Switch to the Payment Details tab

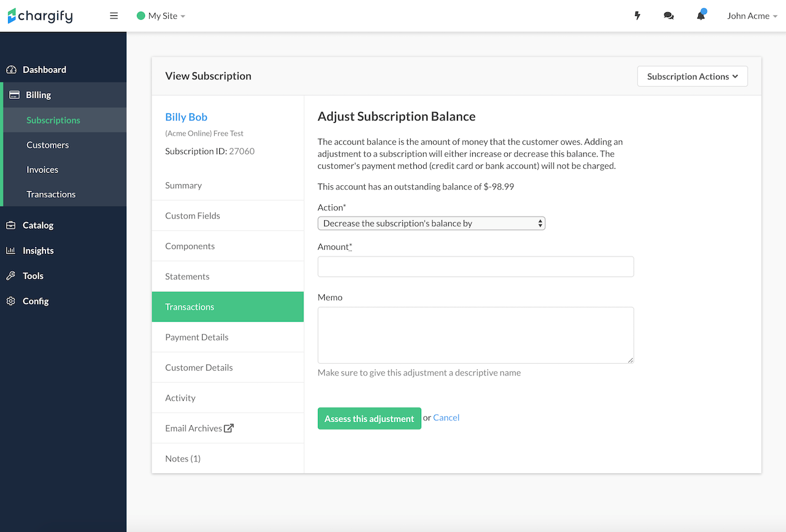click(x=196, y=337)
